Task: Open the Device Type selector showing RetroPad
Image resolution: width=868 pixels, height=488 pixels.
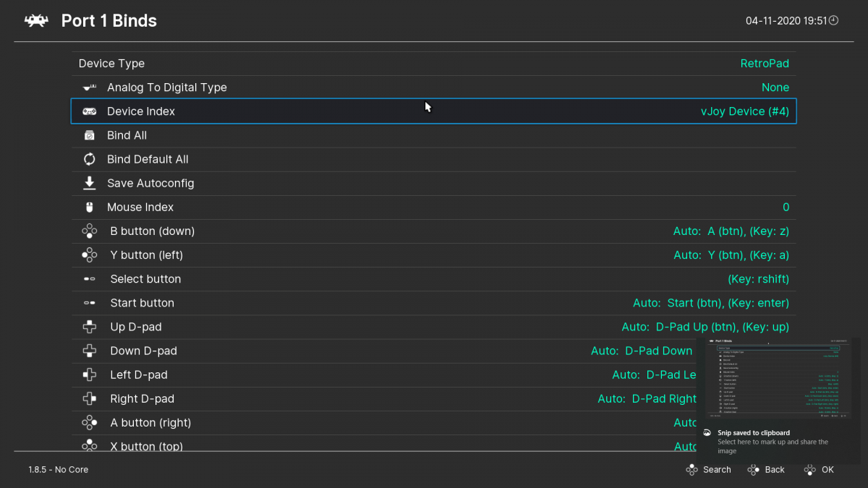Action: pos(434,64)
